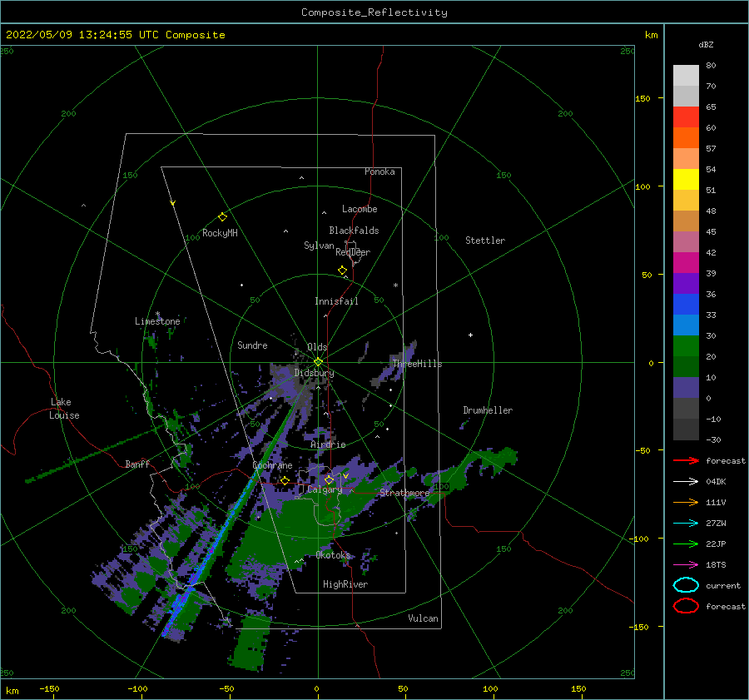
Task: Click the Strathmore town label
Action: pos(404,492)
